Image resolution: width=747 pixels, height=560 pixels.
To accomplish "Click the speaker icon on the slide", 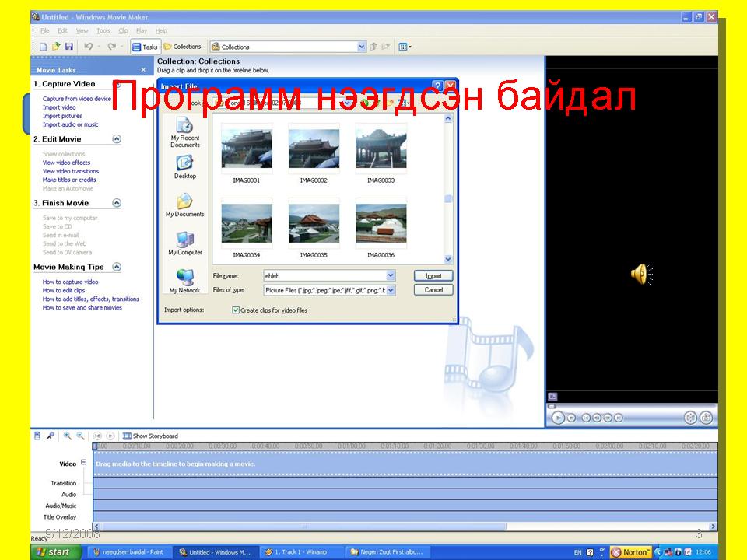I will (x=640, y=274).
